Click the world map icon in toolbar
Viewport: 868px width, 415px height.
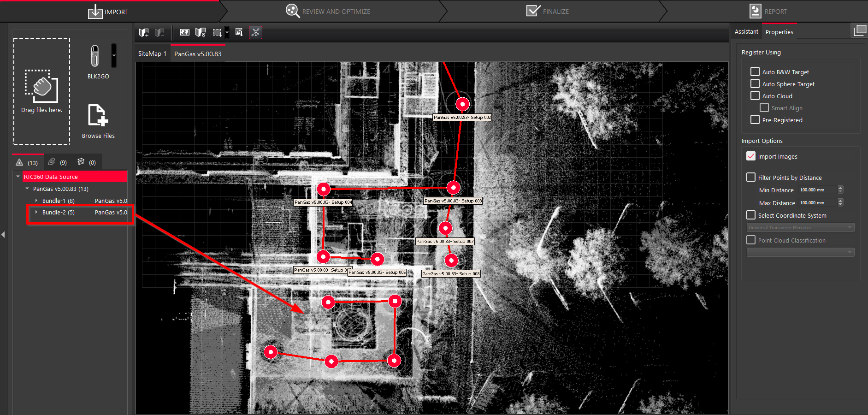[184, 33]
